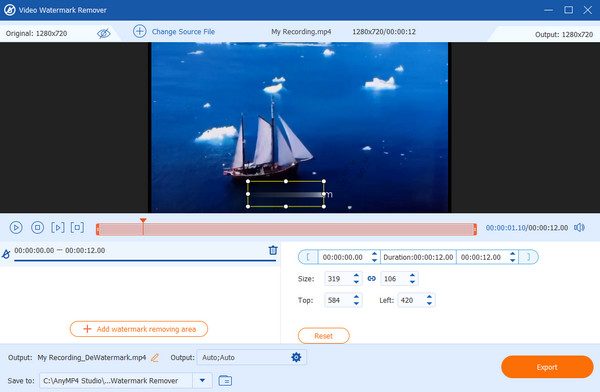This screenshot has height=392, width=600.
Task: Decrease the end time with down arrow
Action: tap(512, 261)
